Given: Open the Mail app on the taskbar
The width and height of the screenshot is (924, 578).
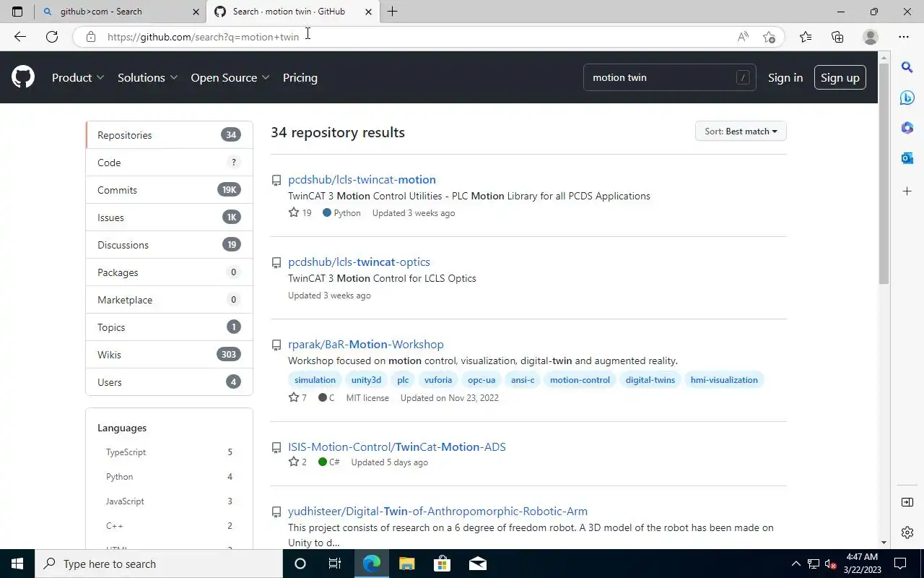Looking at the screenshot, I should click(x=477, y=564).
